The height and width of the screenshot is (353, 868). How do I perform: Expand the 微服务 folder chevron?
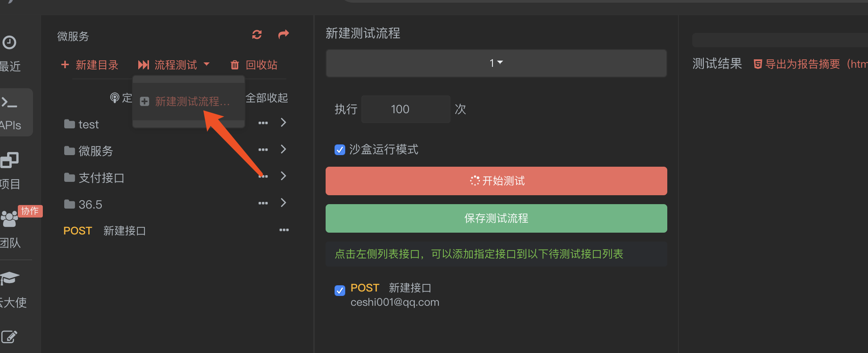[x=283, y=149]
